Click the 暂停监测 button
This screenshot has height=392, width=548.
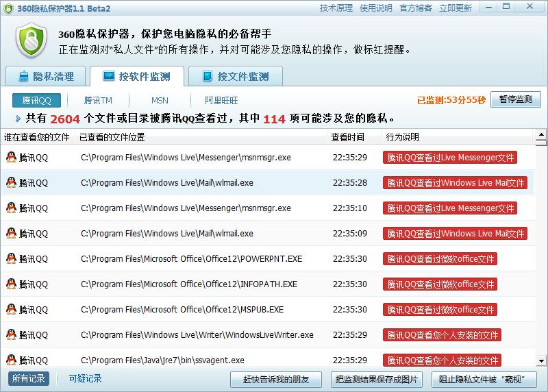coord(516,99)
